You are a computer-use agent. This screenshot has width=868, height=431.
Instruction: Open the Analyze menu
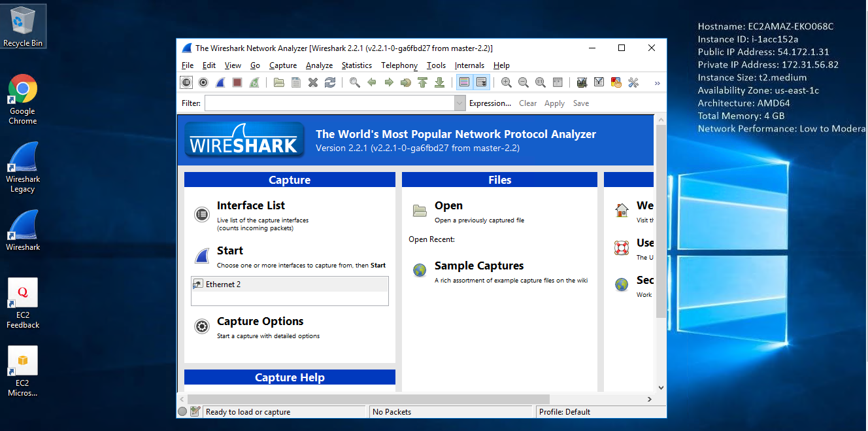pyautogui.click(x=319, y=65)
